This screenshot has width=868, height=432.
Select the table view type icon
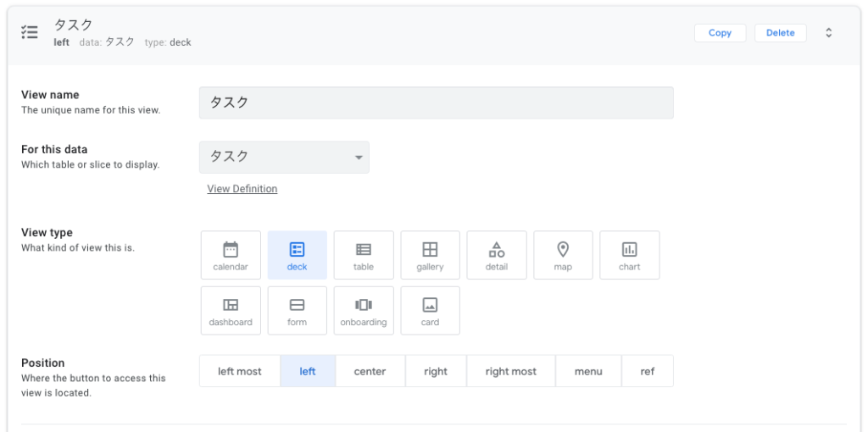364,255
